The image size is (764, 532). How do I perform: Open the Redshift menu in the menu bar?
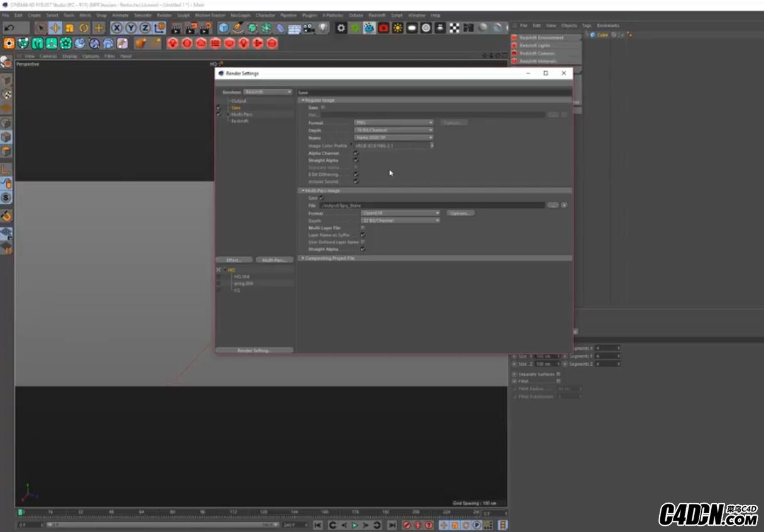pyautogui.click(x=377, y=15)
